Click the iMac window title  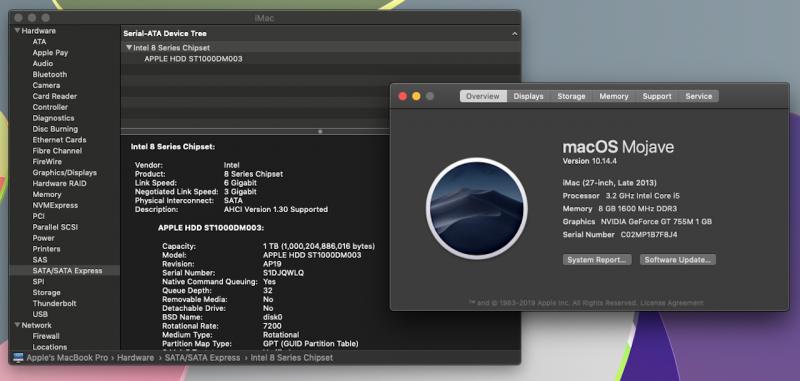coord(264,18)
